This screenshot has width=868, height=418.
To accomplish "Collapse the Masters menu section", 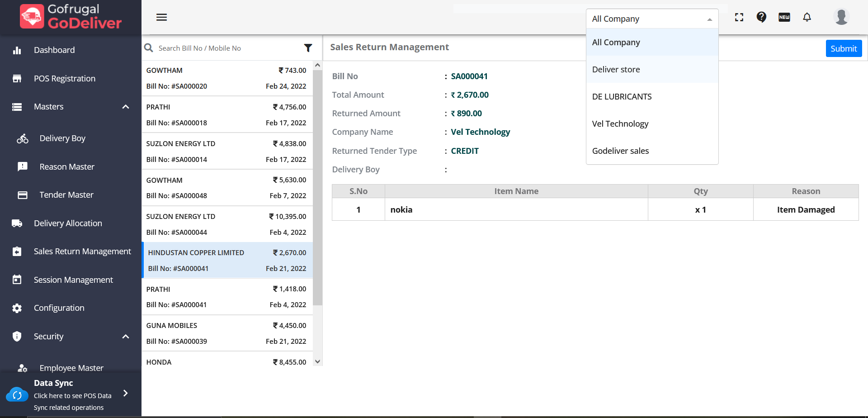I will [x=126, y=107].
